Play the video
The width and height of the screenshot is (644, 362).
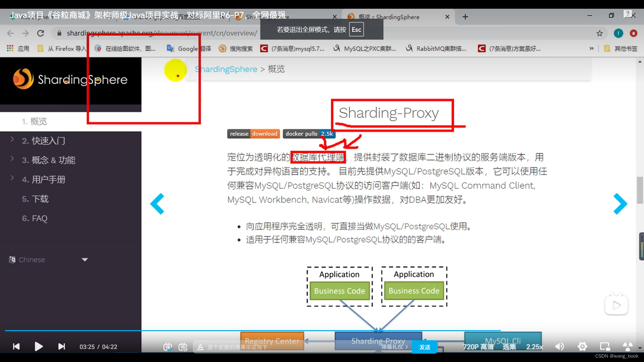(39, 347)
